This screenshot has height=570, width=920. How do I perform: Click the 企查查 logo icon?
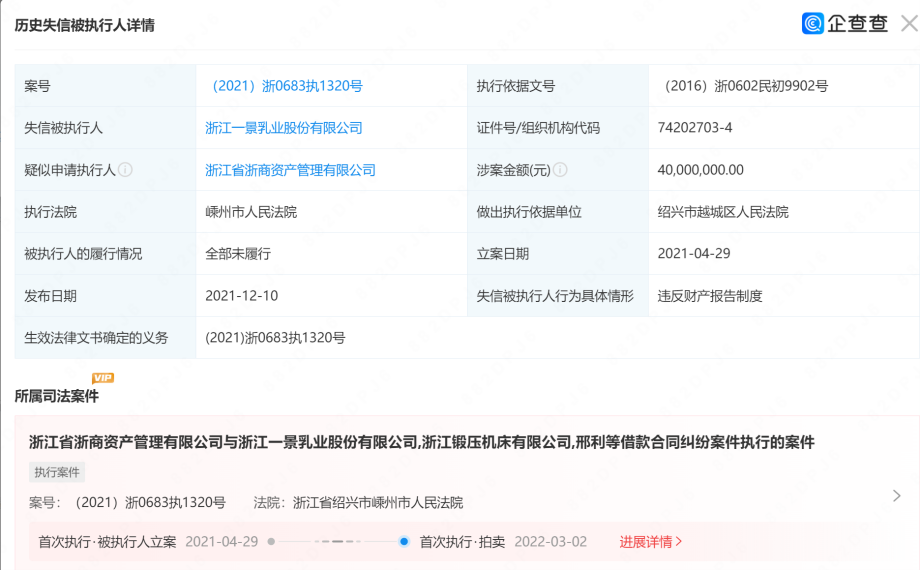tap(813, 23)
